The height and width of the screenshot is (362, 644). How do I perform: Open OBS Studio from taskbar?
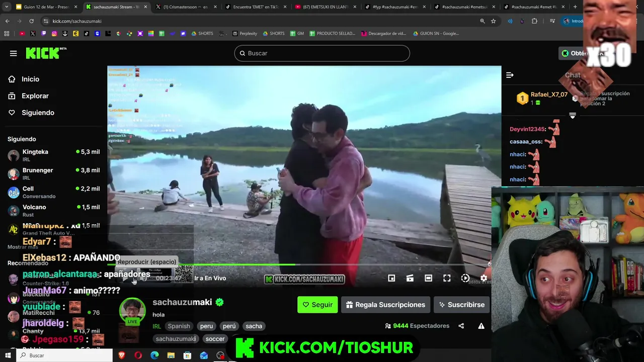pos(220,355)
